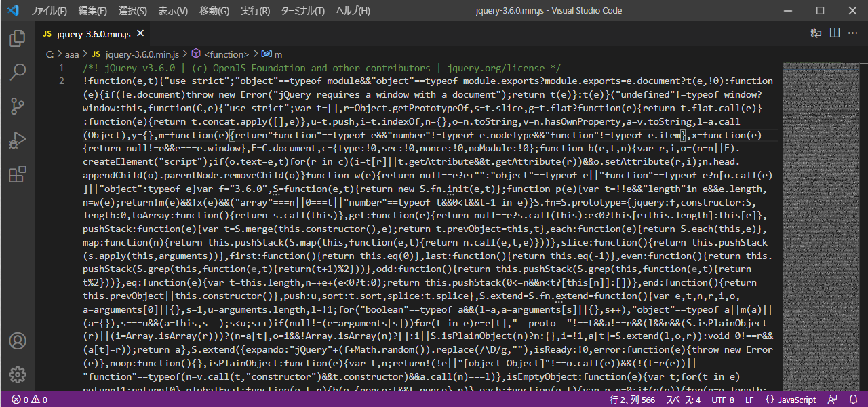Open the Extensions view
Image resolution: width=868 pixels, height=407 pixels.
pos(18,174)
